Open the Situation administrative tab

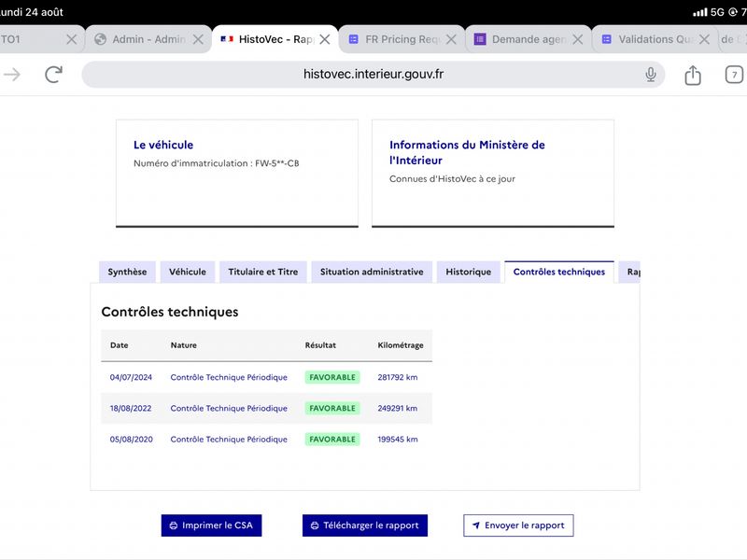tap(372, 272)
